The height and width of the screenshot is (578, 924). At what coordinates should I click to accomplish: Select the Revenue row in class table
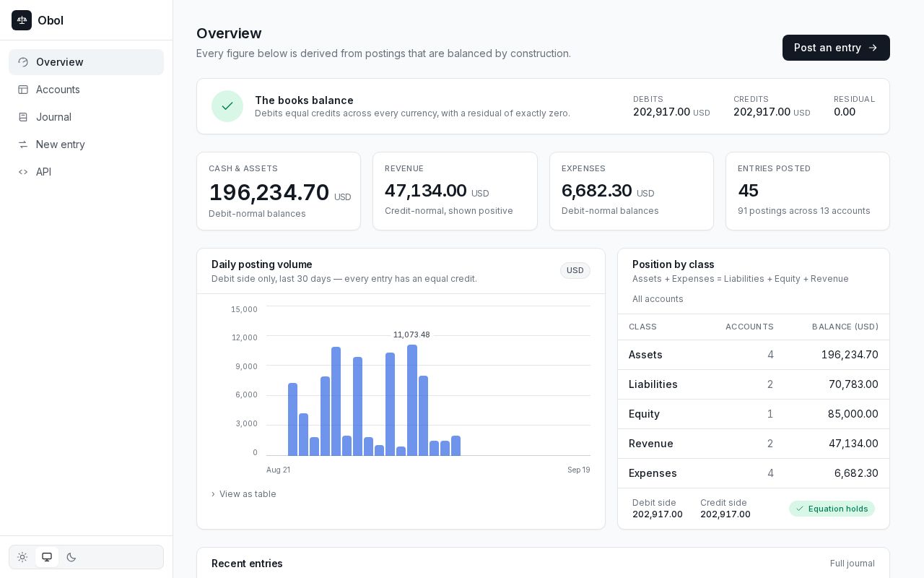(x=754, y=444)
